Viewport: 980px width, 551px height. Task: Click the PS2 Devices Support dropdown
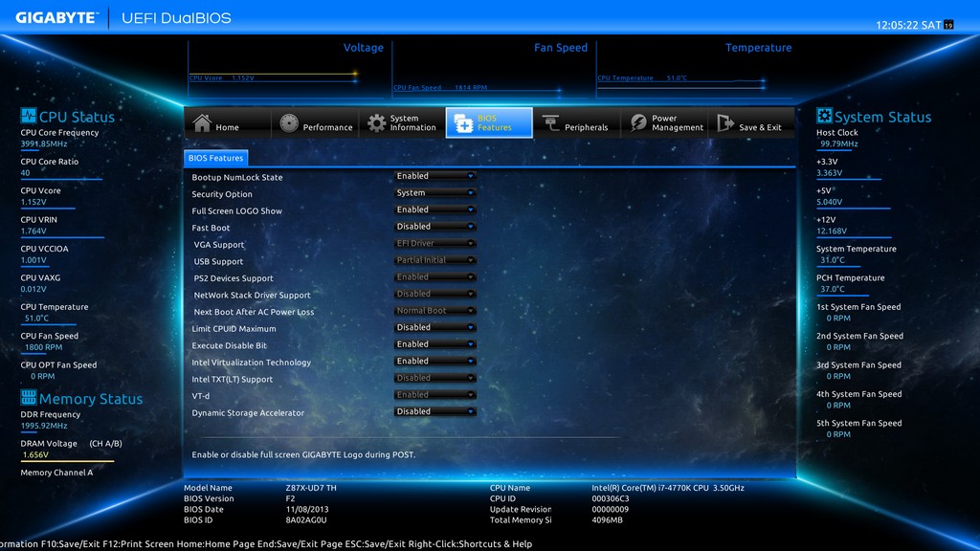[435, 277]
